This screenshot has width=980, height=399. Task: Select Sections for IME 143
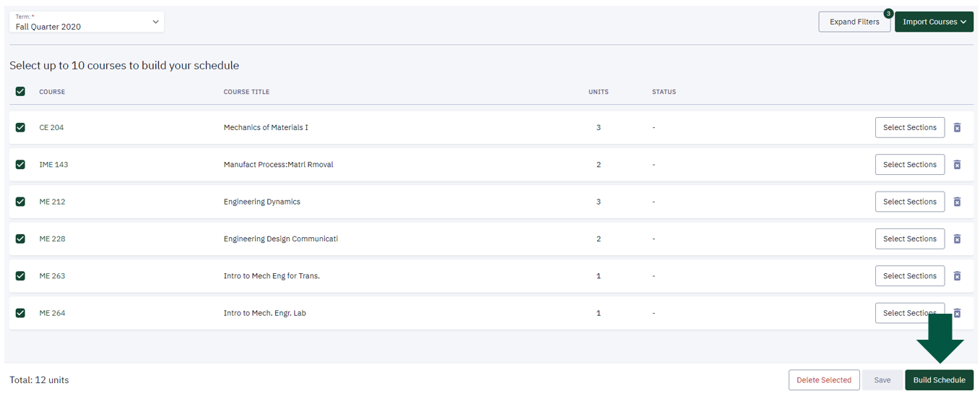[x=909, y=165]
